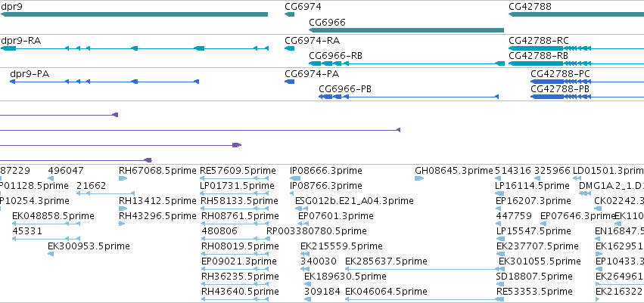
Task: Select the CG42788-RB transcript label
Action: (x=539, y=55)
